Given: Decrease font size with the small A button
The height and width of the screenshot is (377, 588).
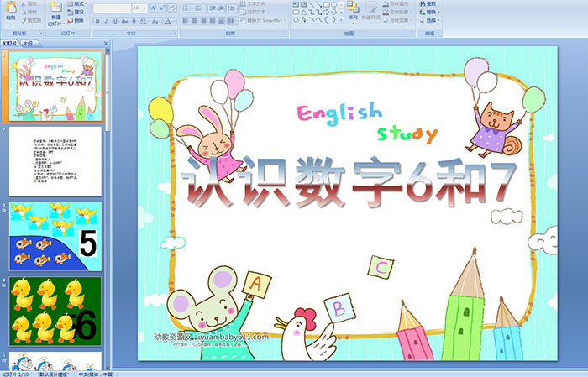Looking at the screenshot, I should [x=162, y=8].
